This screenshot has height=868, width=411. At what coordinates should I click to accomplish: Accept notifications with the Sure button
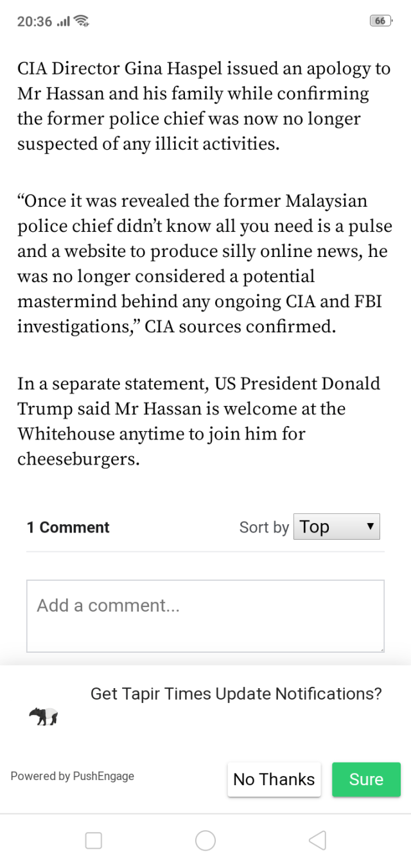point(366,779)
